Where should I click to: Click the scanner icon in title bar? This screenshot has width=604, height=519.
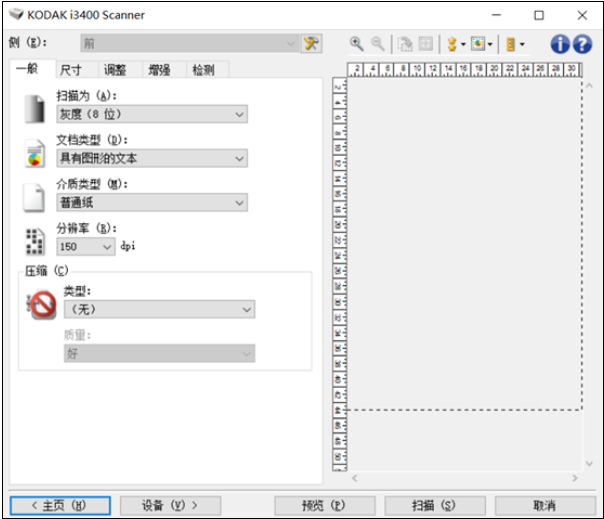pyautogui.click(x=16, y=14)
